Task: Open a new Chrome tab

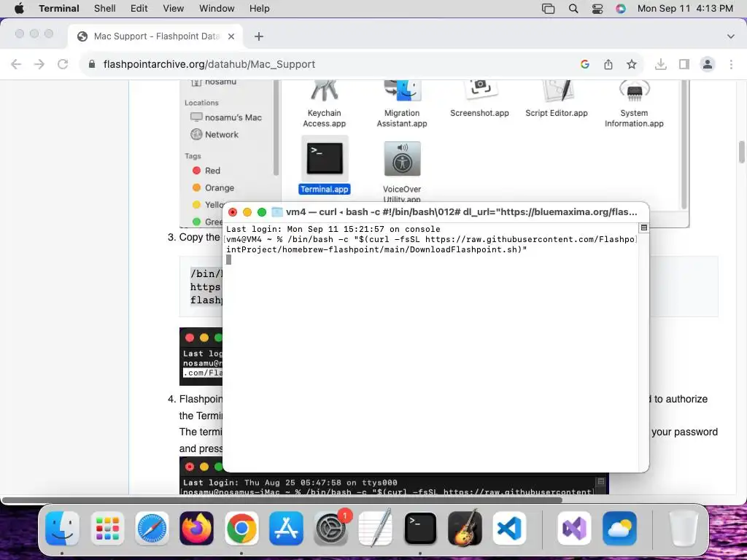Action: [259, 36]
